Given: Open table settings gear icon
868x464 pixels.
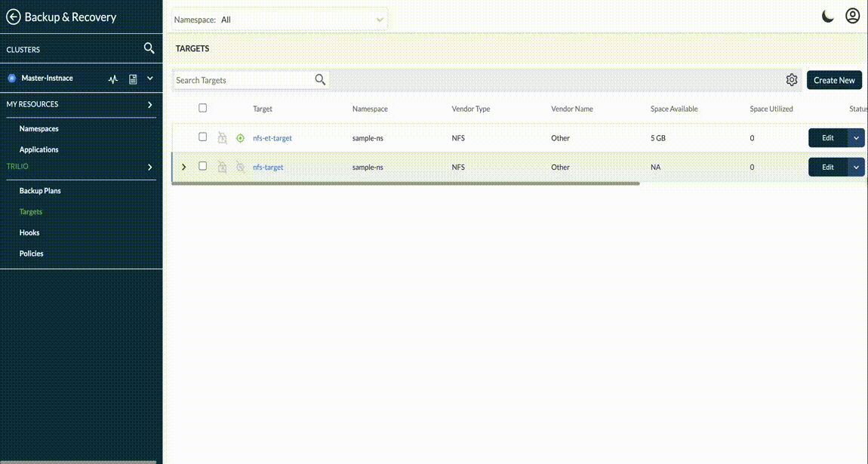Looking at the screenshot, I should tap(791, 80).
